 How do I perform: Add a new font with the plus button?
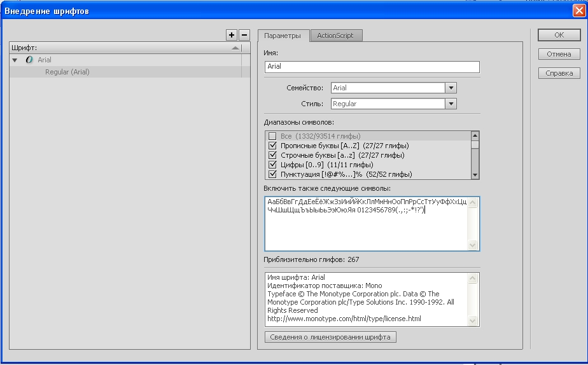(x=232, y=35)
